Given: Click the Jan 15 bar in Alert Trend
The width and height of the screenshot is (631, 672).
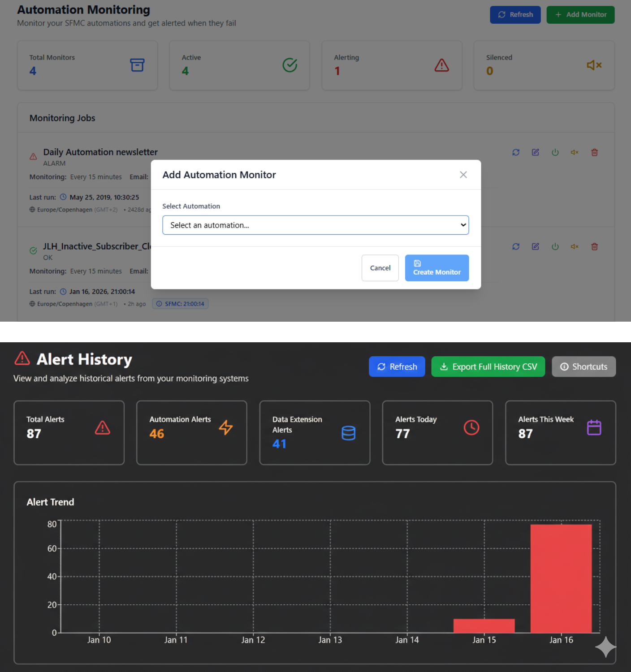Looking at the screenshot, I should (484, 626).
